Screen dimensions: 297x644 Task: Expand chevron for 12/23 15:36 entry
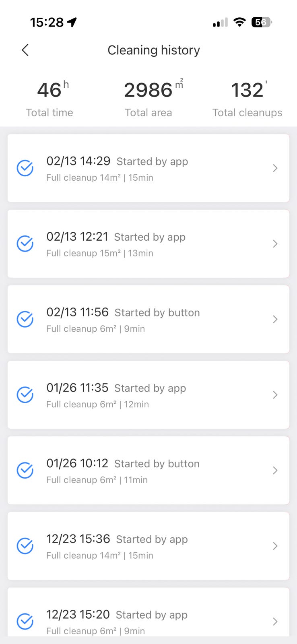point(275,546)
